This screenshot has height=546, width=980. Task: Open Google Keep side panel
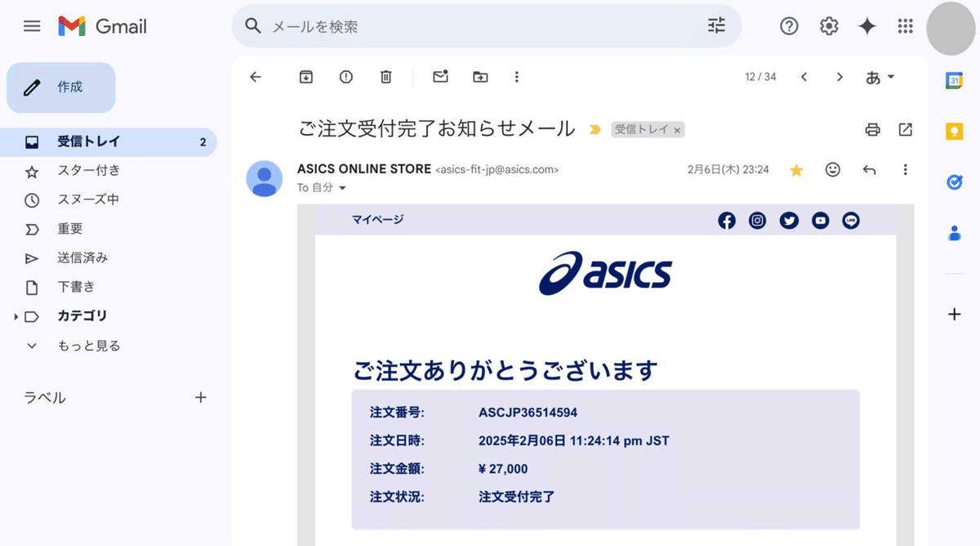[954, 132]
